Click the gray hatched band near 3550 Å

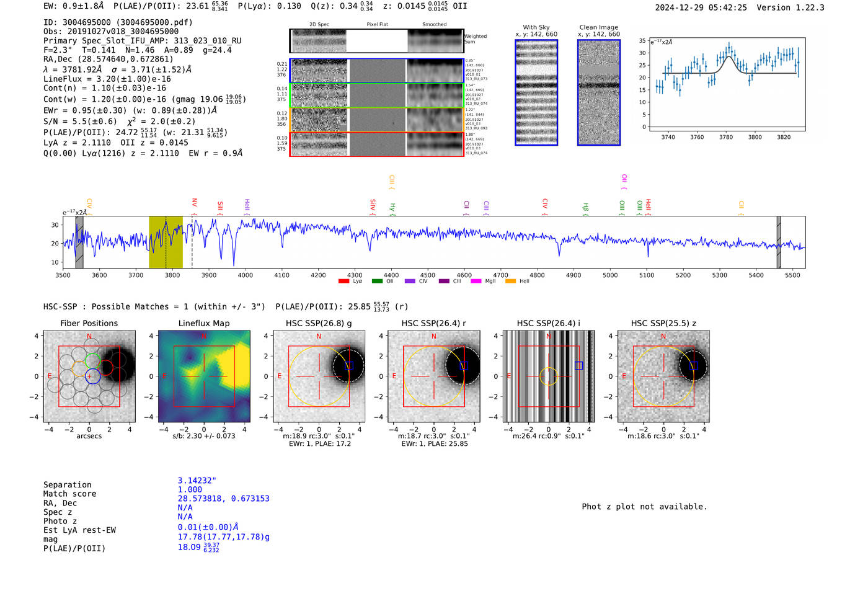coord(79,242)
